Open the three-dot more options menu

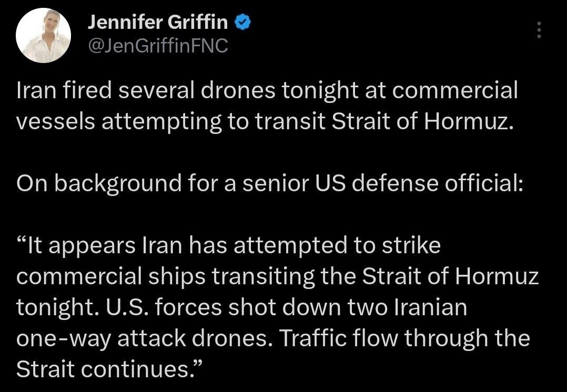[539, 30]
